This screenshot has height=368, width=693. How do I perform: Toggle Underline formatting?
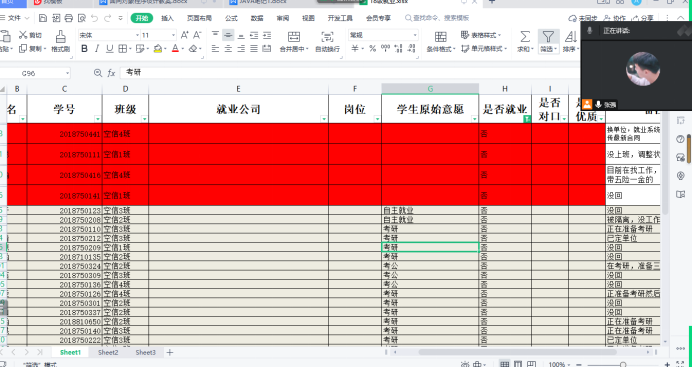[x=109, y=49]
